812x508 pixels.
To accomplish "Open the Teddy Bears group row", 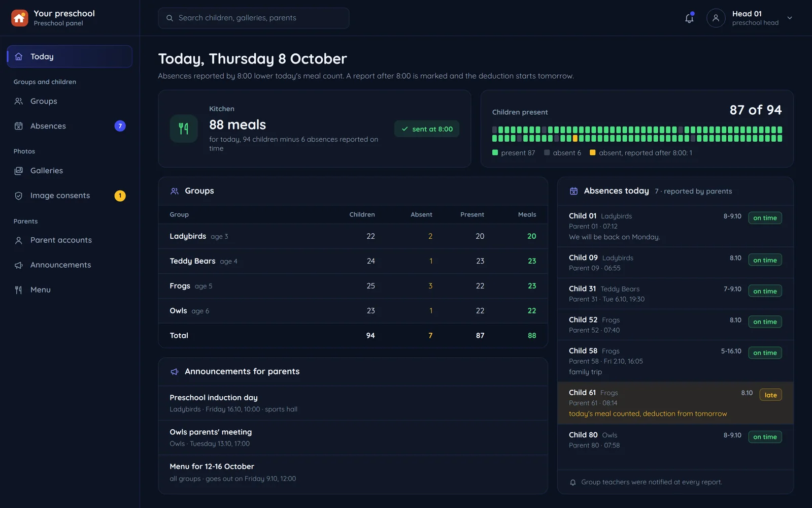I will [353, 261].
